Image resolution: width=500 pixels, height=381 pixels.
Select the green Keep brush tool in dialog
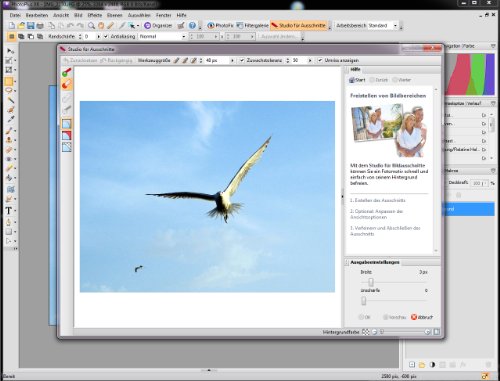[67, 72]
